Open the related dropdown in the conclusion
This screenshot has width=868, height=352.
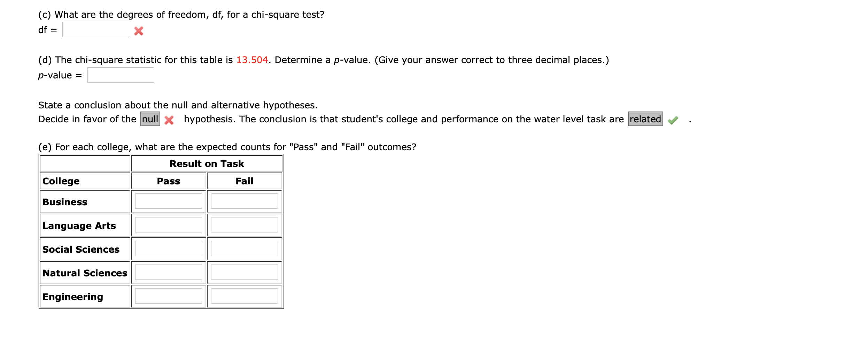(645, 119)
